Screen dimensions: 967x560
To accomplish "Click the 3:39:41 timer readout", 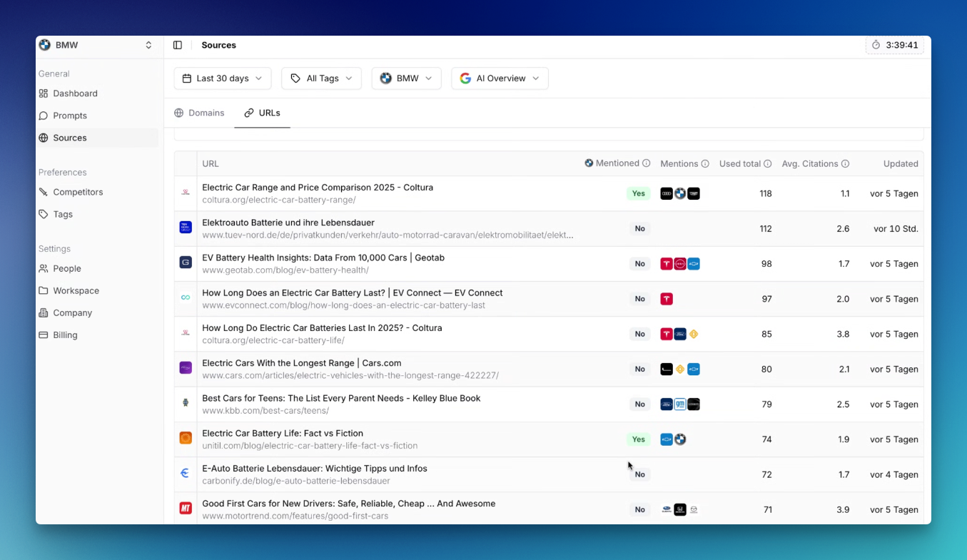I will tap(902, 45).
